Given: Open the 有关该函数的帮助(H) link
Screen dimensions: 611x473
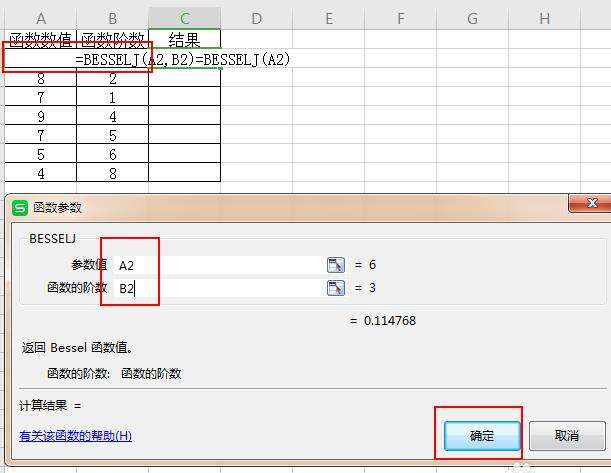Looking at the screenshot, I should tap(75, 436).
